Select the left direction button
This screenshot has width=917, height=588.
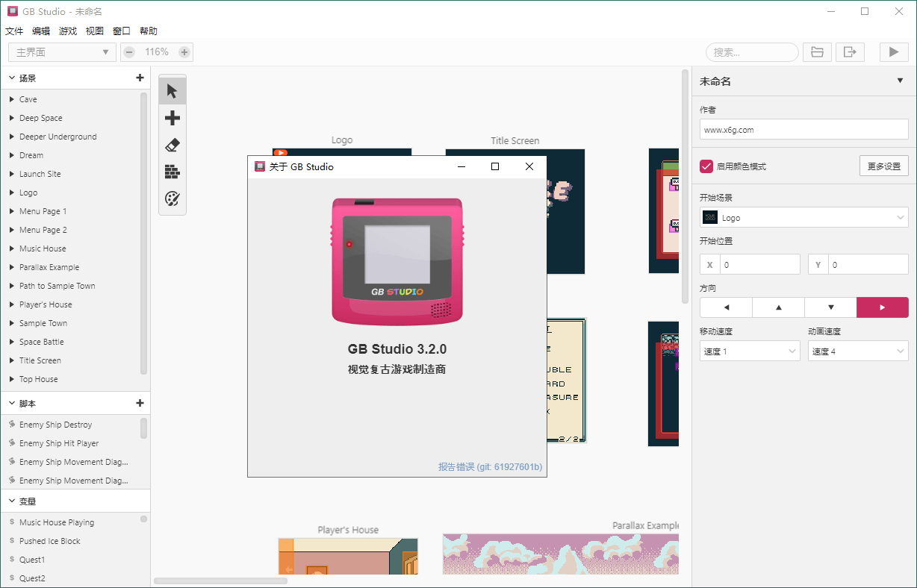(726, 307)
